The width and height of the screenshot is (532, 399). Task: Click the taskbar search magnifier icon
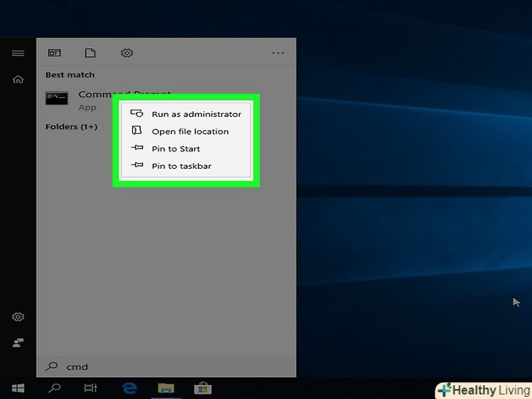pyautogui.click(x=54, y=388)
